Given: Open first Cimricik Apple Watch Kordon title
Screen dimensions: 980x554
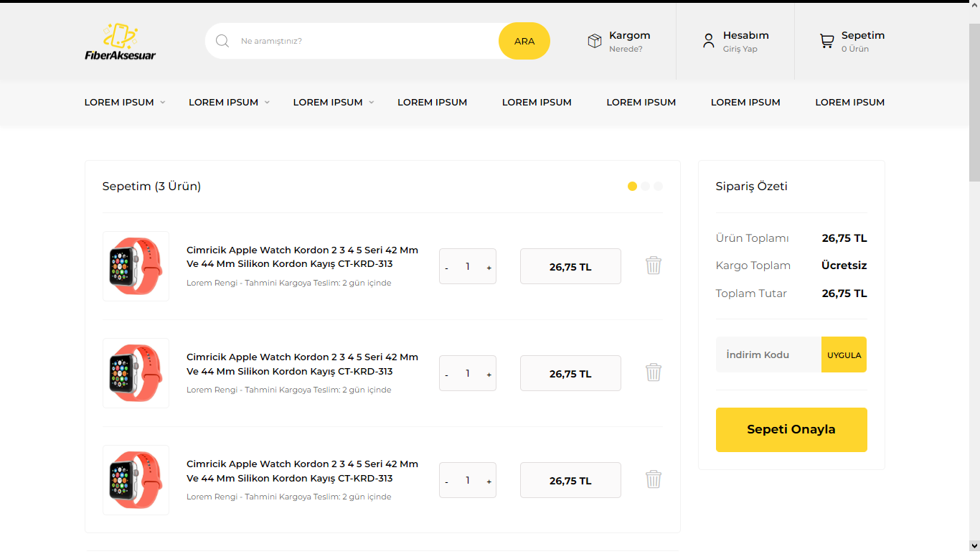Looking at the screenshot, I should tap(302, 257).
